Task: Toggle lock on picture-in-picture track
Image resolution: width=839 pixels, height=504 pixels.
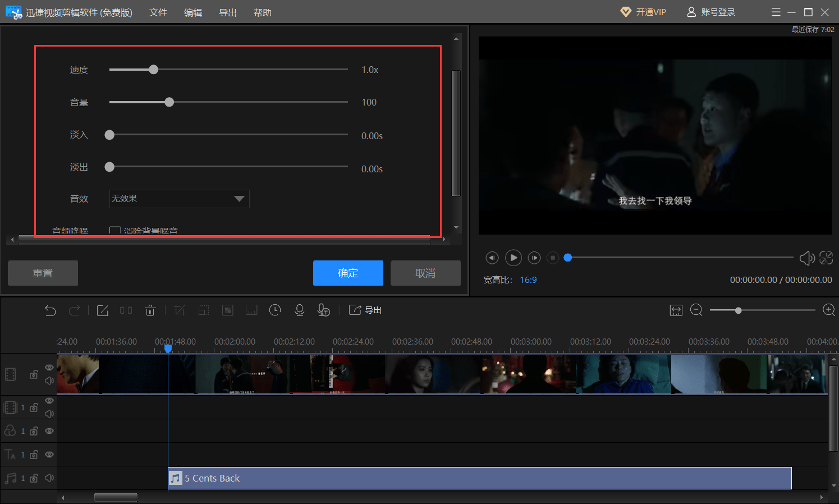Action: click(x=34, y=407)
